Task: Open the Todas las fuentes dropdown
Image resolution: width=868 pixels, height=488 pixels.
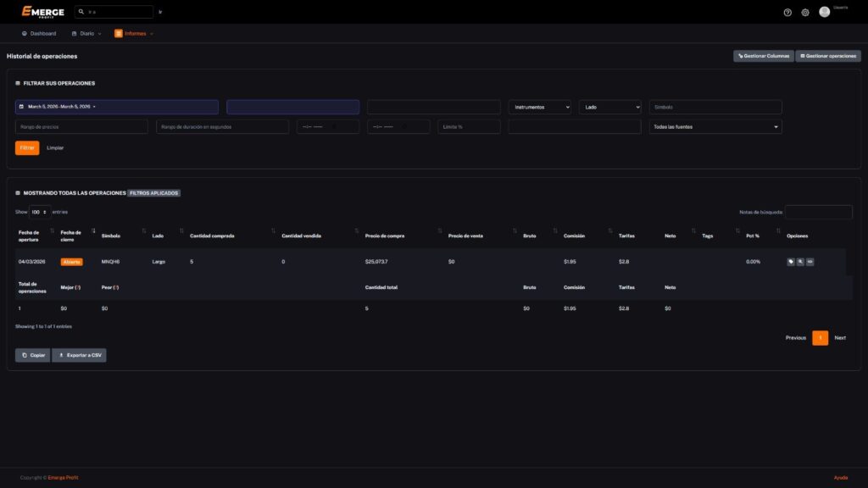Action: pyautogui.click(x=715, y=126)
